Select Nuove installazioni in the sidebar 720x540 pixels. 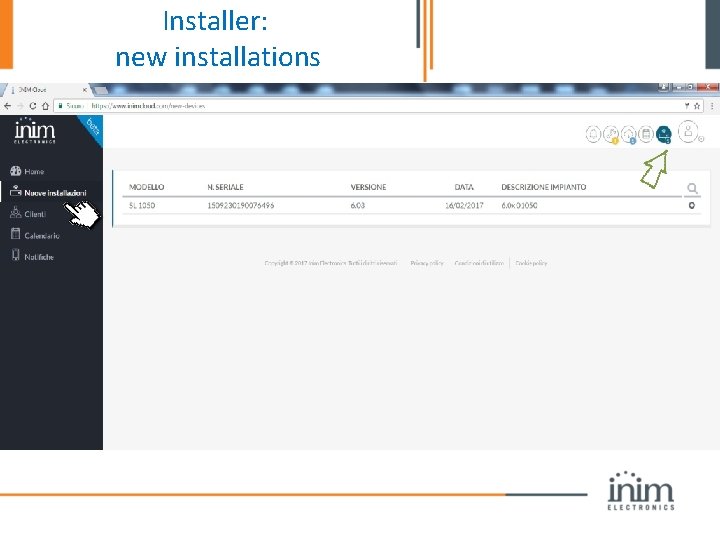click(x=55, y=193)
